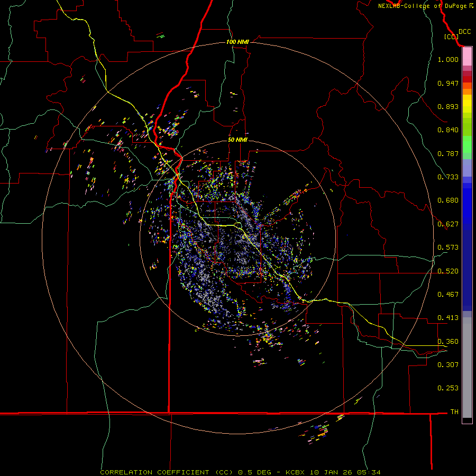The image size is (476, 476).
Task: Click the KCBX station identifier
Action: click(x=295, y=472)
